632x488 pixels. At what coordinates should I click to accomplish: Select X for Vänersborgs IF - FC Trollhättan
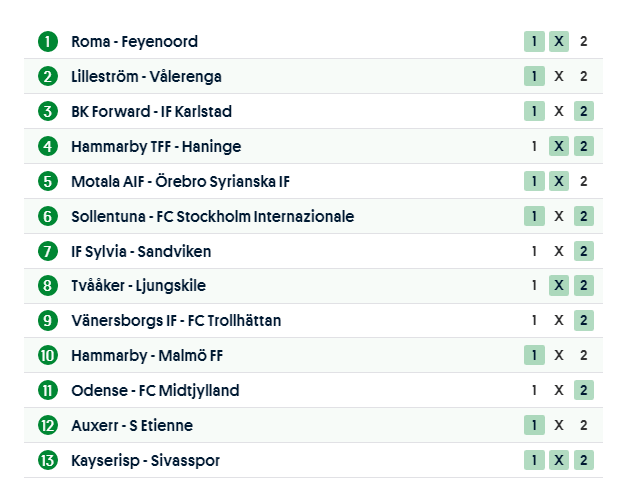560,321
